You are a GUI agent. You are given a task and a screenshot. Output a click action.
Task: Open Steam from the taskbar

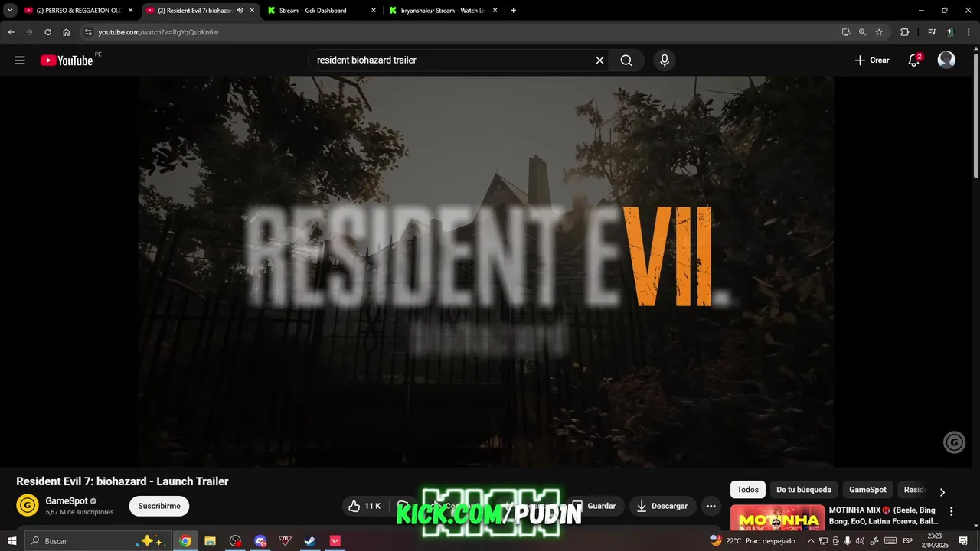tap(310, 541)
